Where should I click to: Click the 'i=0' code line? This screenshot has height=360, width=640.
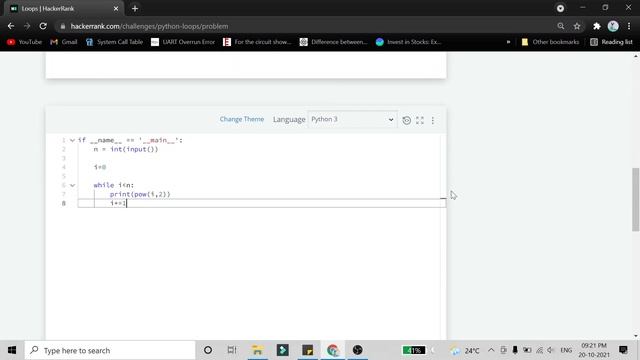[100, 167]
